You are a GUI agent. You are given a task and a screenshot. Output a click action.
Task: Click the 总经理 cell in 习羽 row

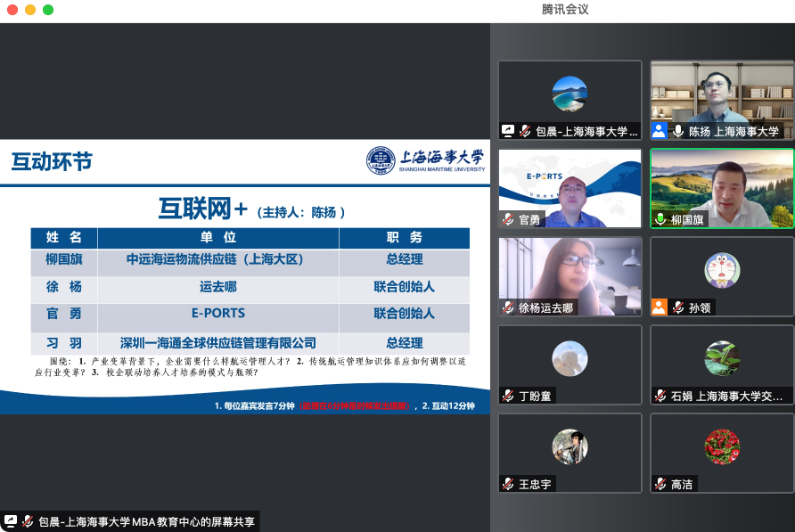coord(404,343)
